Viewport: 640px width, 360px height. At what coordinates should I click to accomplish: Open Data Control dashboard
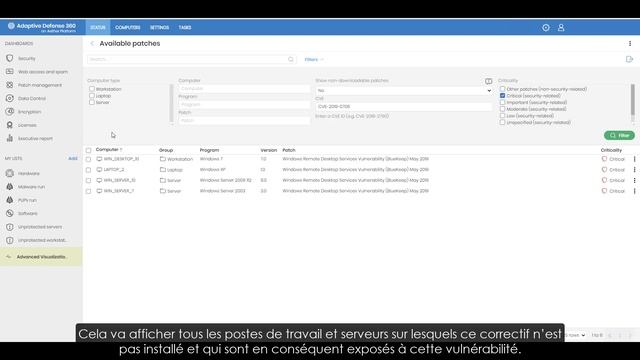click(31, 98)
